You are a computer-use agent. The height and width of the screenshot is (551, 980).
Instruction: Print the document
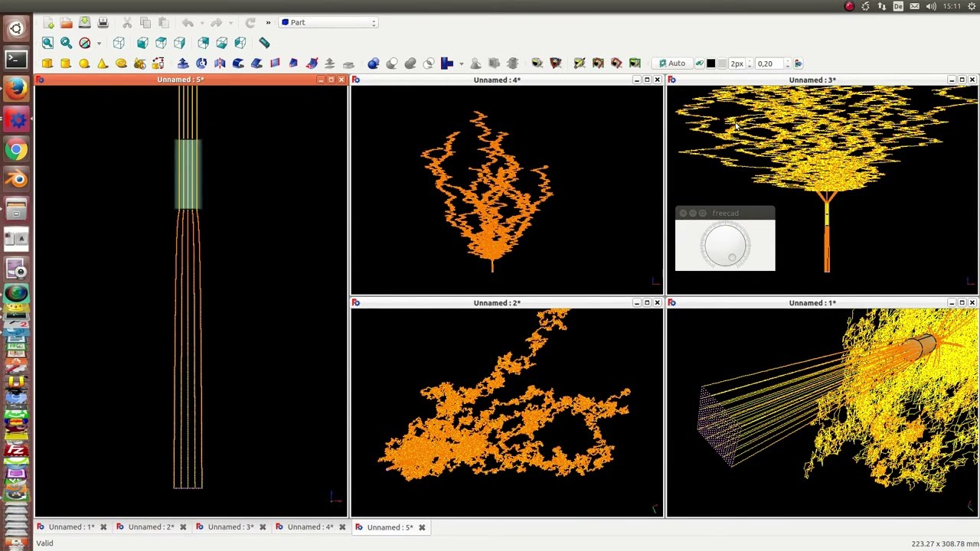103,22
